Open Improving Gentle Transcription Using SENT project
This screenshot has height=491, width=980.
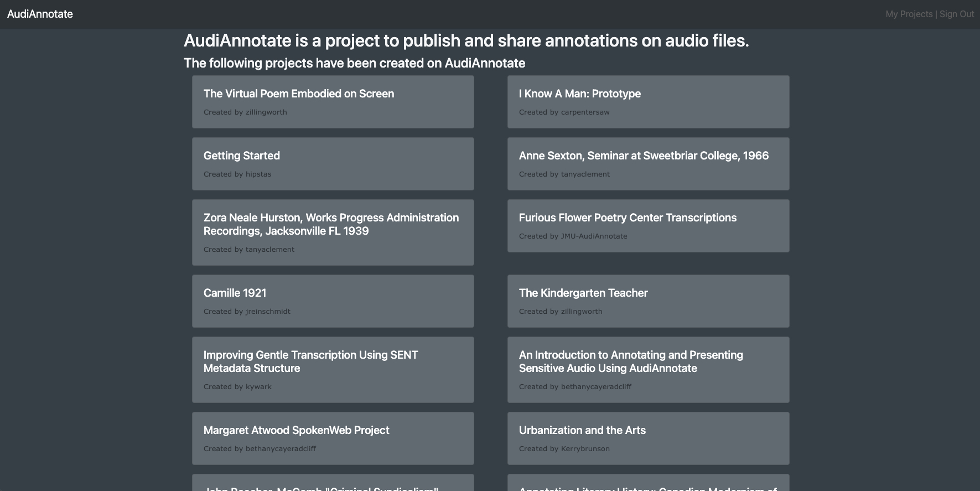pyautogui.click(x=310, y=361)
